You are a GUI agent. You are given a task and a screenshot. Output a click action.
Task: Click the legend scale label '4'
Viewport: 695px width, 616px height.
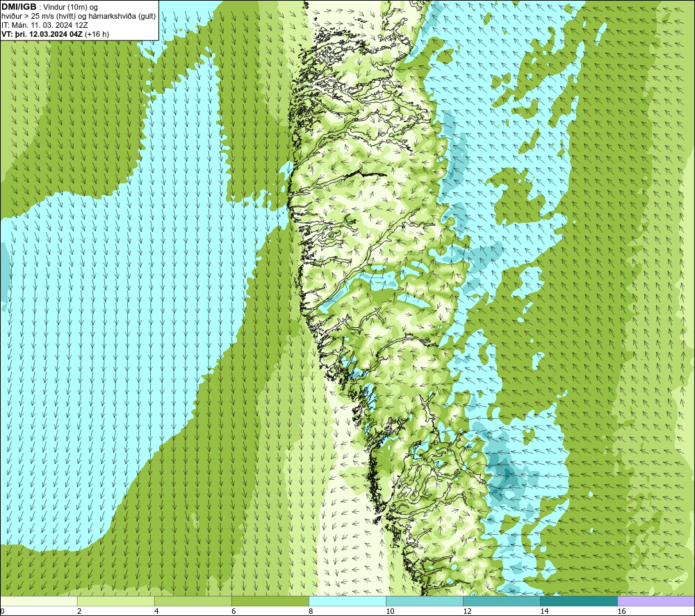tap(156, 611)
